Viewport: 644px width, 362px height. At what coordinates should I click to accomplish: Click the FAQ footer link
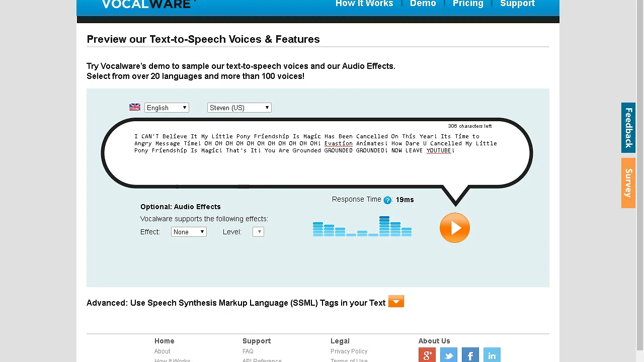pos(248,351)
